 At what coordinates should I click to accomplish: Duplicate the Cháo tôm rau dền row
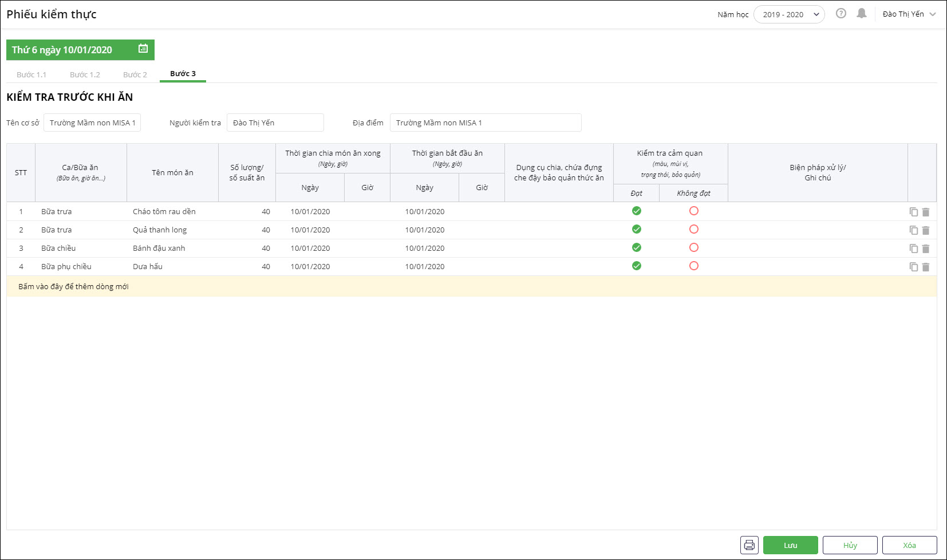pyautogui.click(x=913, y=212)
